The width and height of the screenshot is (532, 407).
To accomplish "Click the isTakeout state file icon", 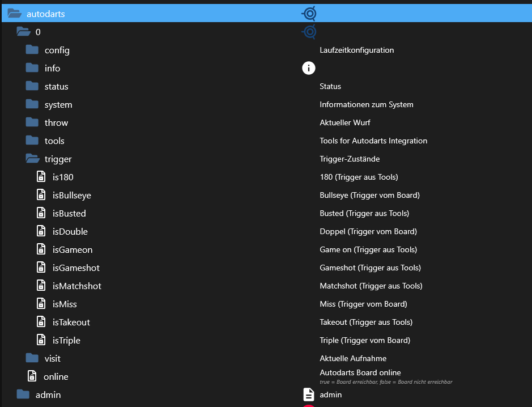I will click(x=41, y=322).
